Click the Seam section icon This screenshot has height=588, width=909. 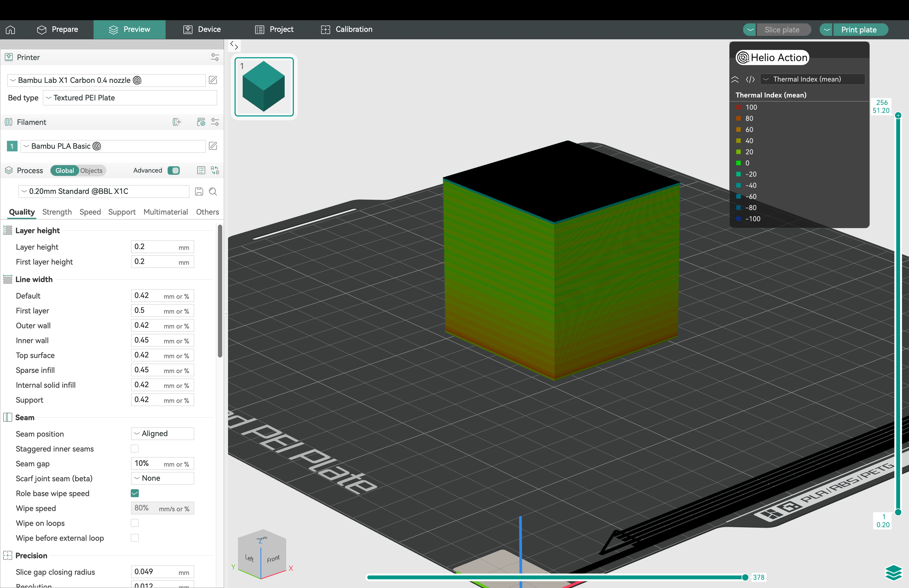(x=8, y=417)
